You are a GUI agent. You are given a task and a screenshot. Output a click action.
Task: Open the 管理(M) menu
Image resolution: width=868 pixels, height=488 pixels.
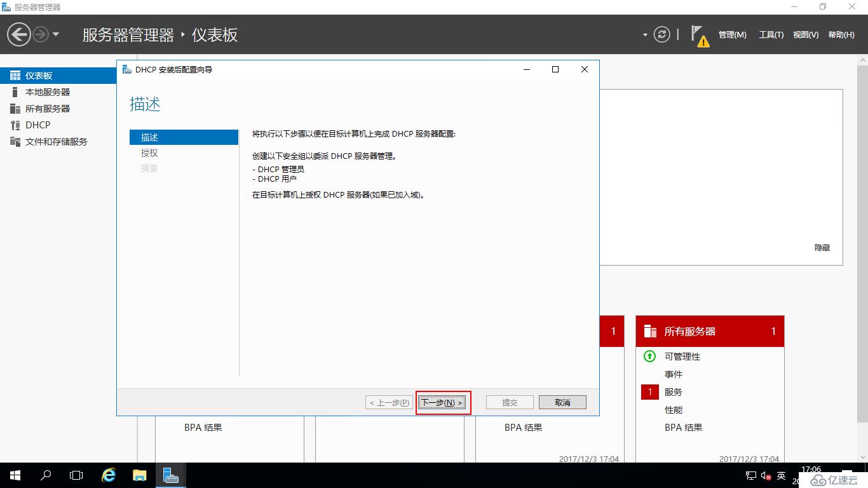(x=733, y=35)
